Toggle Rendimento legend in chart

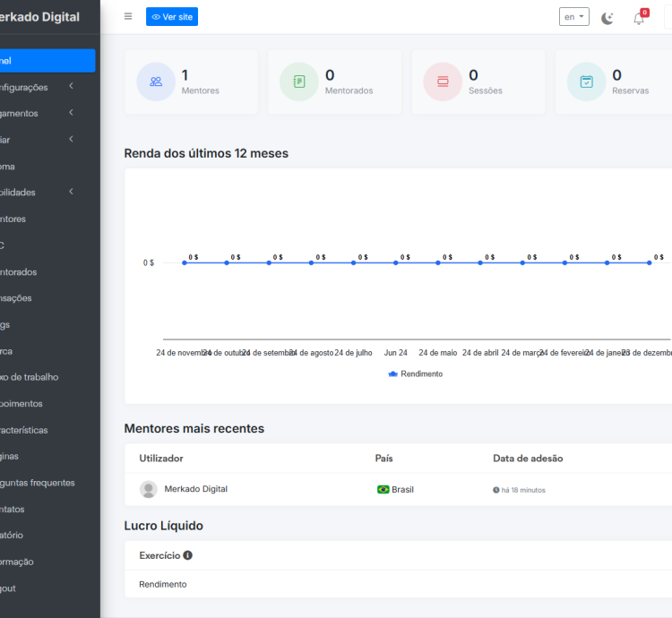coord(416,374)
